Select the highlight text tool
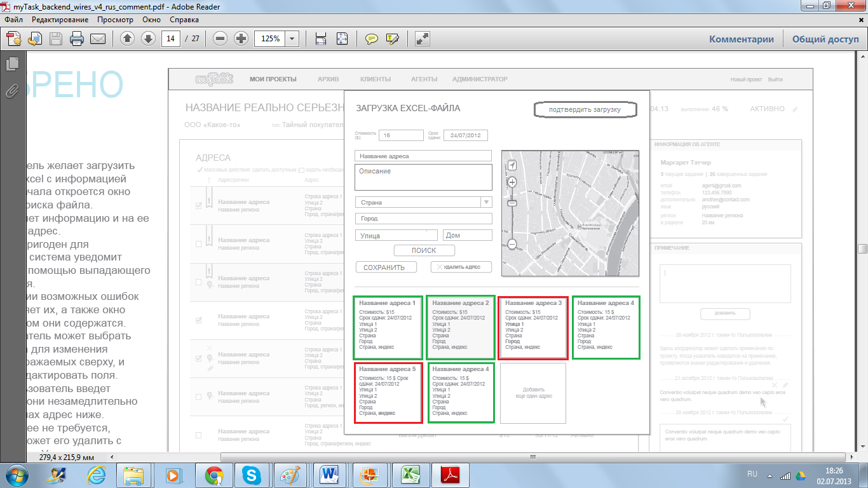Image resolution: width=868 pixels, height=488 pixels. coord(392,39)
